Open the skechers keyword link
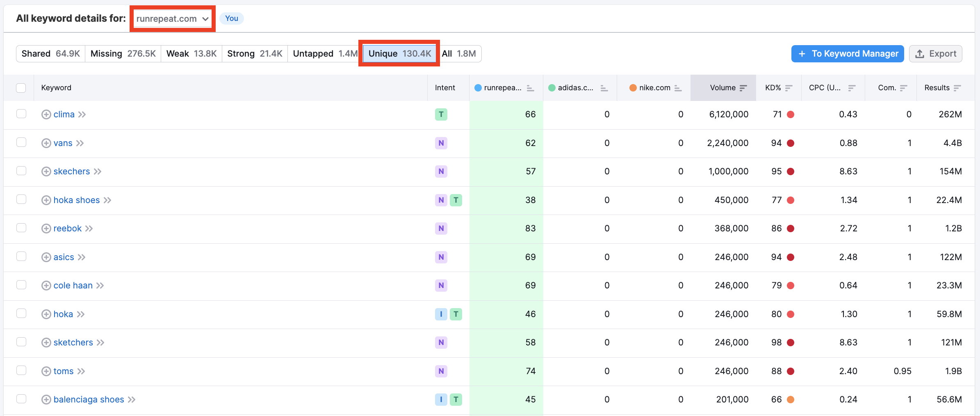Image resolution: width=980 pixels, height=416 pixels. point(72,171)
